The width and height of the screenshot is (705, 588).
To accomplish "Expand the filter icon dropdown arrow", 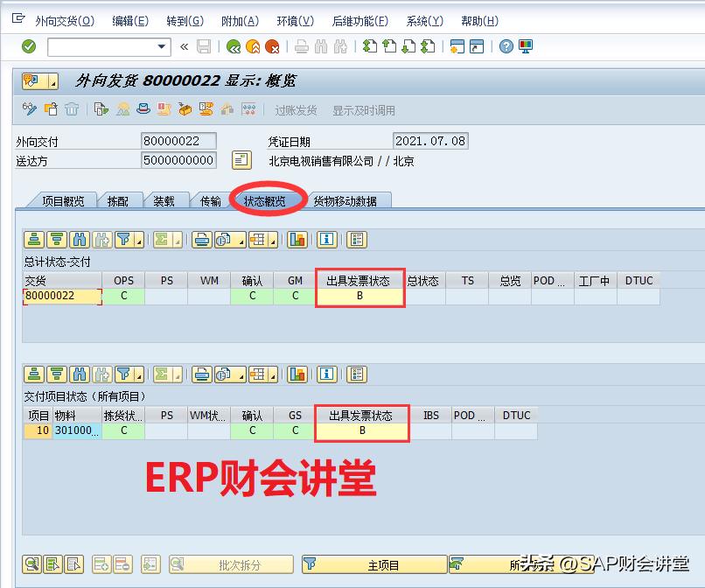I will click(x=137, y=240).
